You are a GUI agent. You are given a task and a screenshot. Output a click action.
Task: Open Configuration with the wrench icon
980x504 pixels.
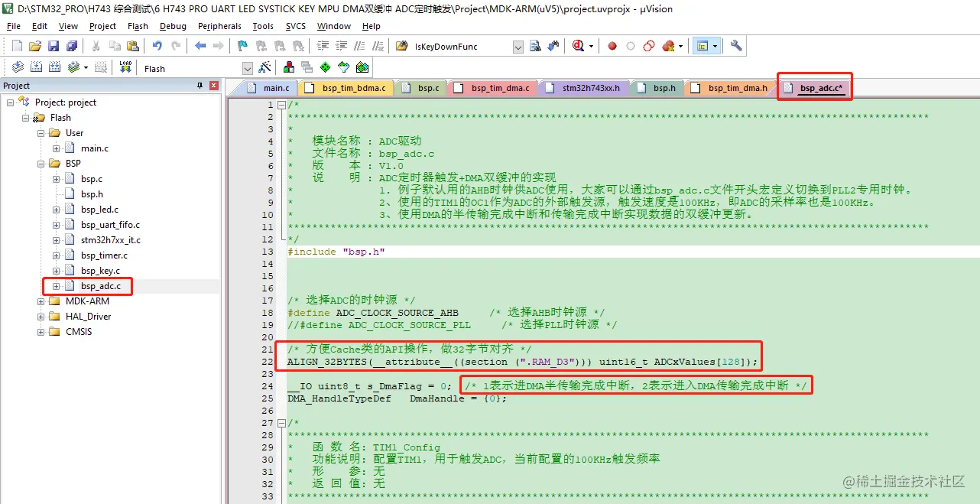point(736,46)
